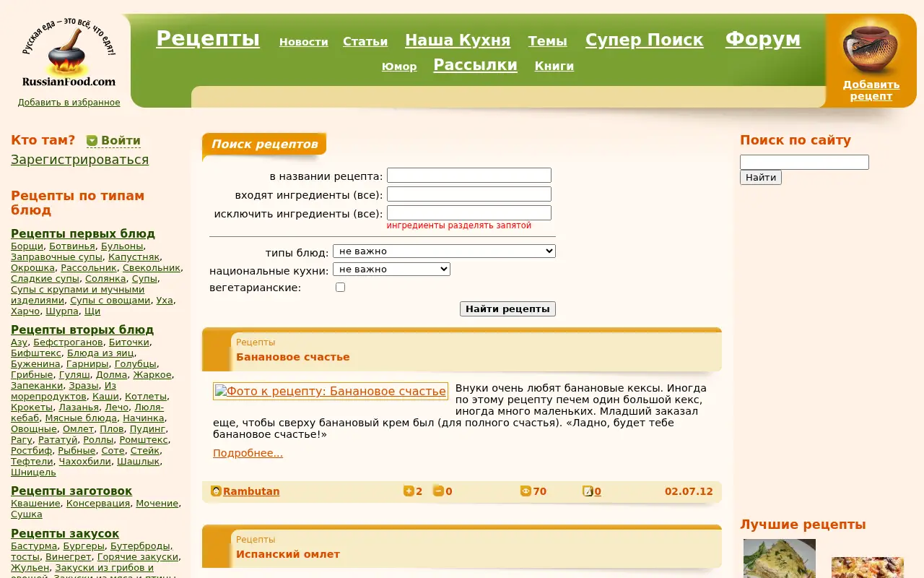Open the Rambutan author link

[251, 491]
